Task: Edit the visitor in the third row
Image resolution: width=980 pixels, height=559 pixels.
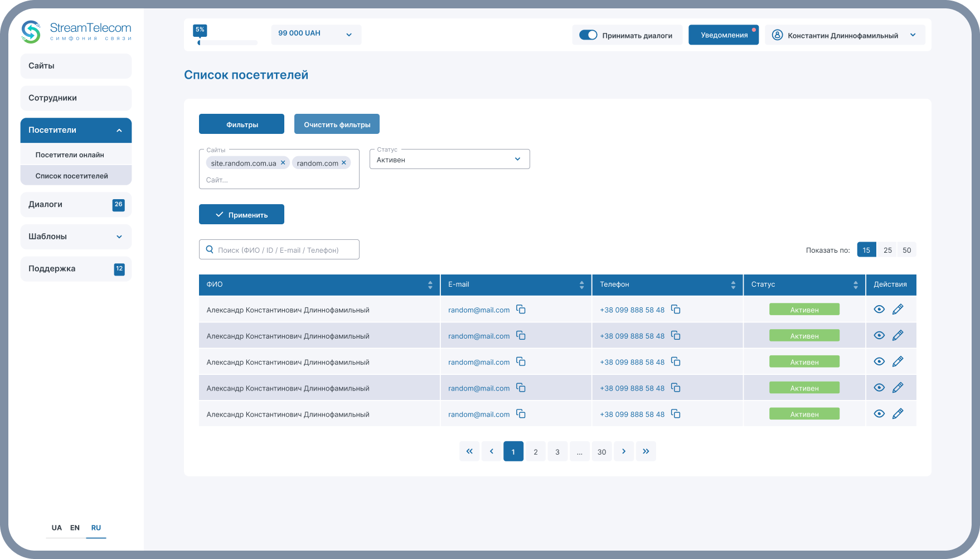Action: pos(897,362)
